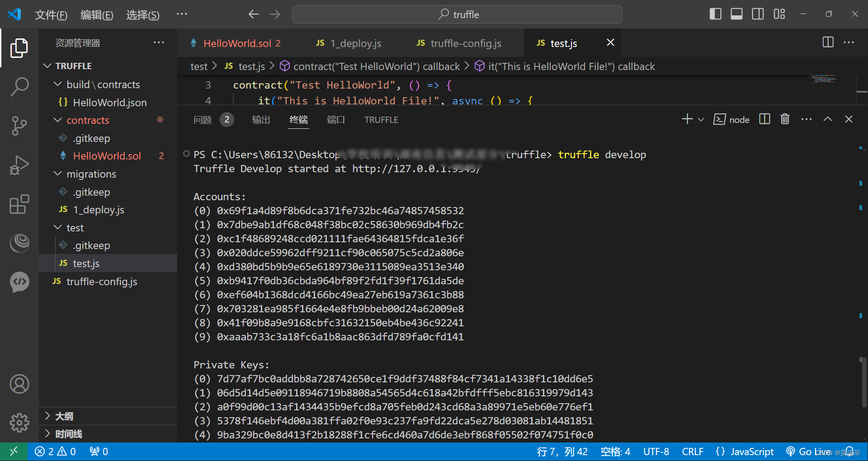Viewport: 868px width, 461px height.
Task: Open editor more actions ellipsis
Action: (849, 42)
